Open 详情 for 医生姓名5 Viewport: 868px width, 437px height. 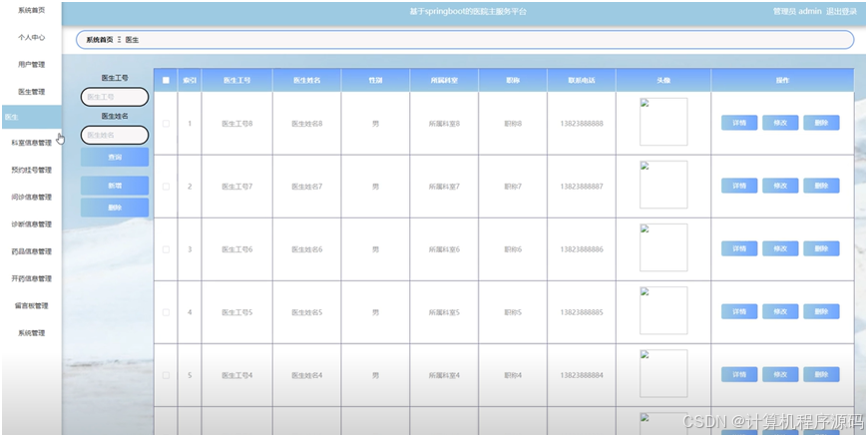click(x=739, y=311)
